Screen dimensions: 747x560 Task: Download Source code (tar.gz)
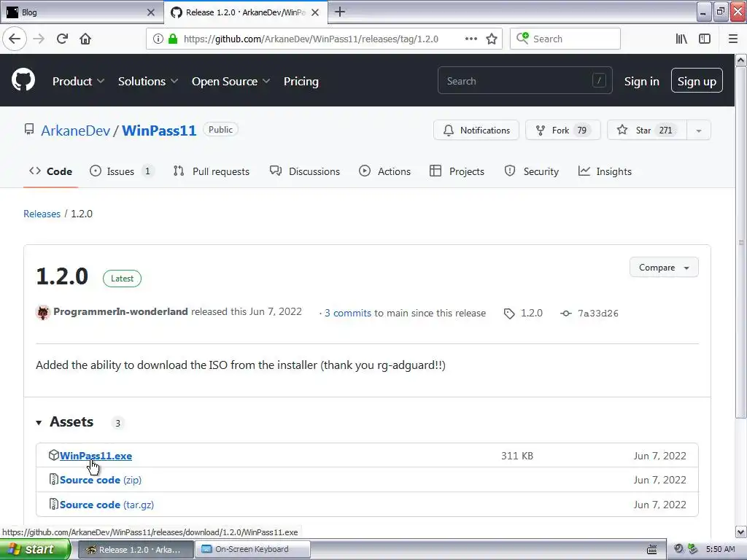tap(107, 505)
